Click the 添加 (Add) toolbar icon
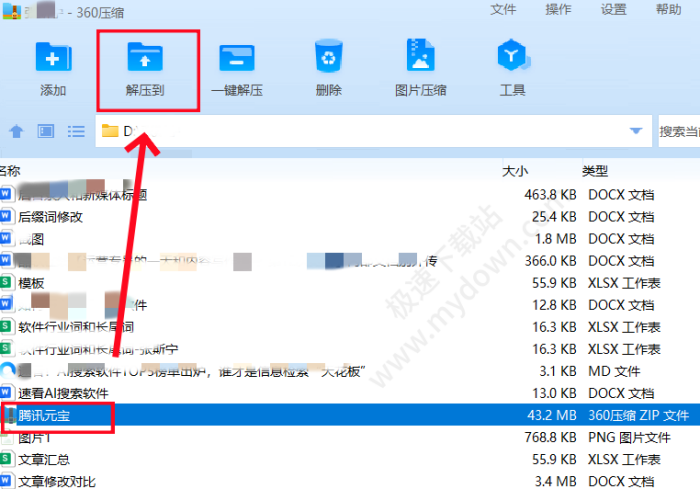The image size is (700, 489). click(x=53, y=57)
